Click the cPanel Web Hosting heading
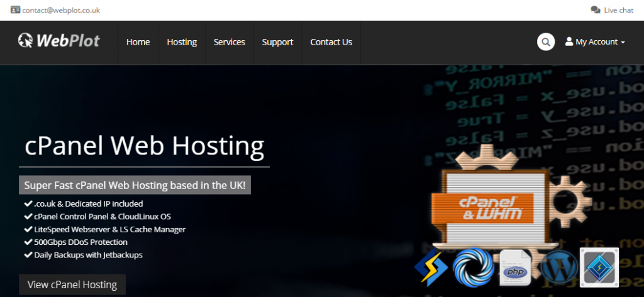644x297 pixels. (144, 146)
